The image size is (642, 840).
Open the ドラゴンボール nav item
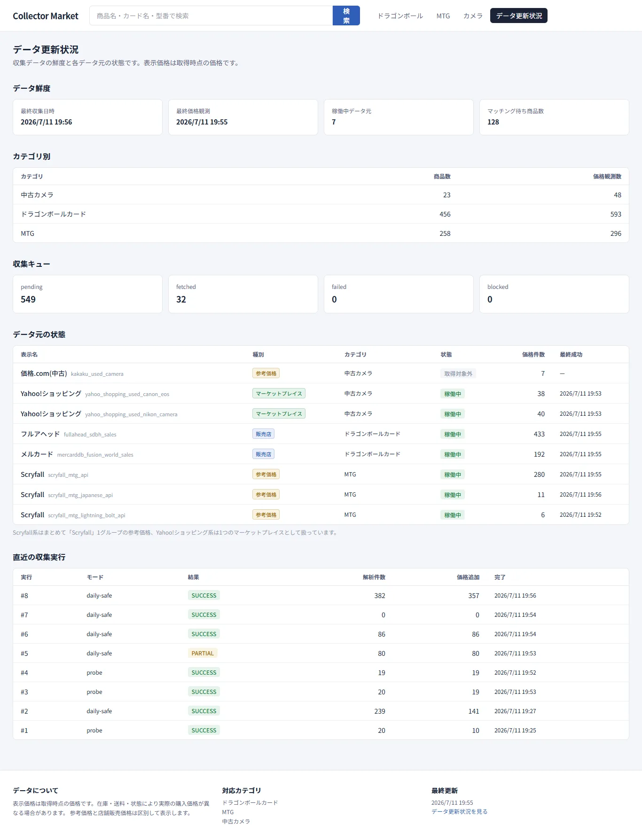tap(400, 16)
